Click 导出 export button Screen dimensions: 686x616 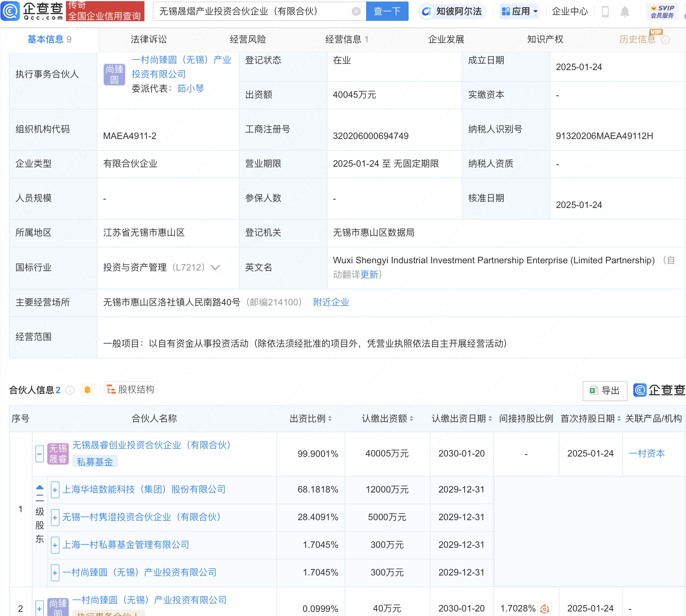click(x=605, y=391)
